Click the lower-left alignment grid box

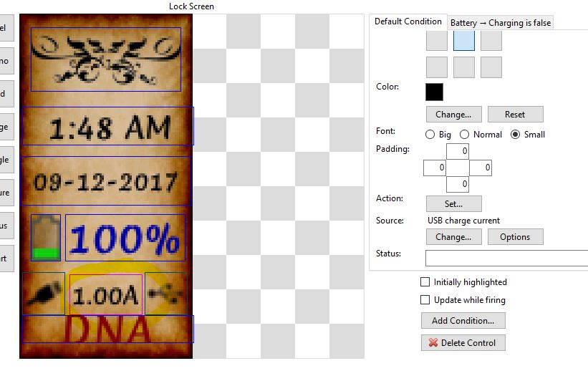tap(437, 67)
